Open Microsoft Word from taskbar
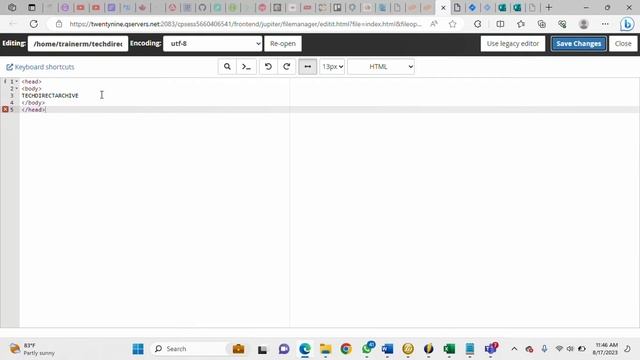This screenshot has width=640, height=360. pyautogui.click(x=387, y=349)
